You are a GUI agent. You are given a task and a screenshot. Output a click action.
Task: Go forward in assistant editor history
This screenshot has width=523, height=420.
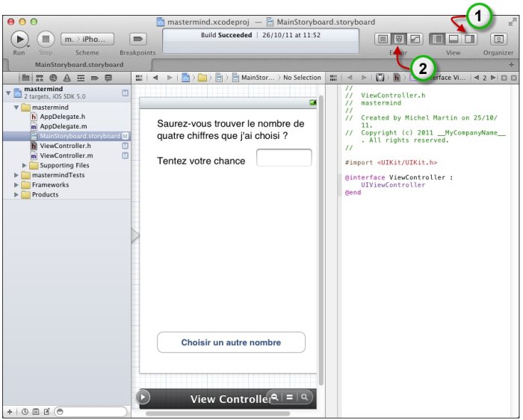(364, 78)
